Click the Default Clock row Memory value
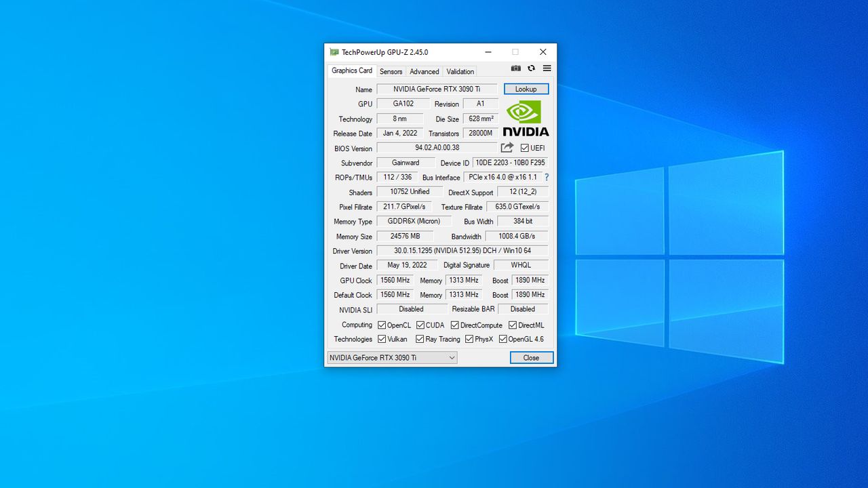This screenshot has width=868, height=488. coord(464,295)
